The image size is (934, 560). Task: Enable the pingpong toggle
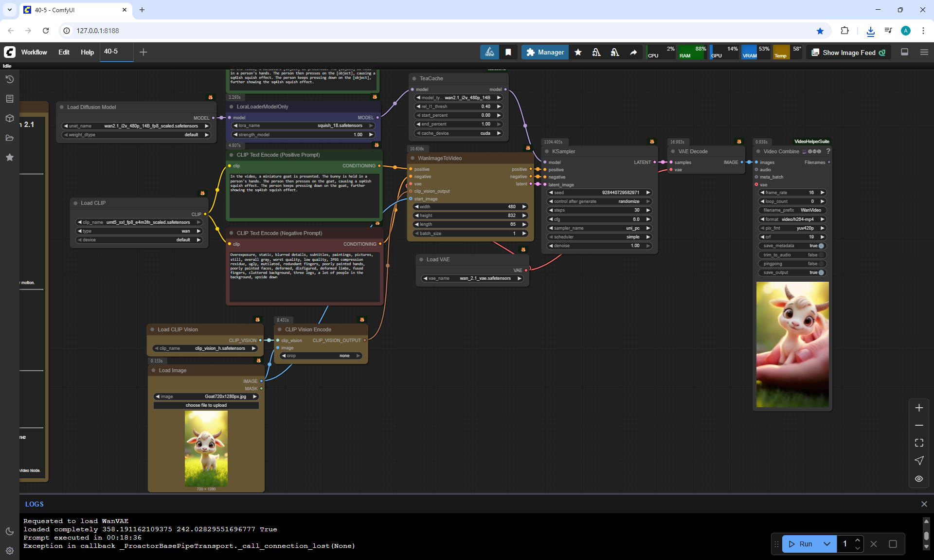click(x=821, y=264)
